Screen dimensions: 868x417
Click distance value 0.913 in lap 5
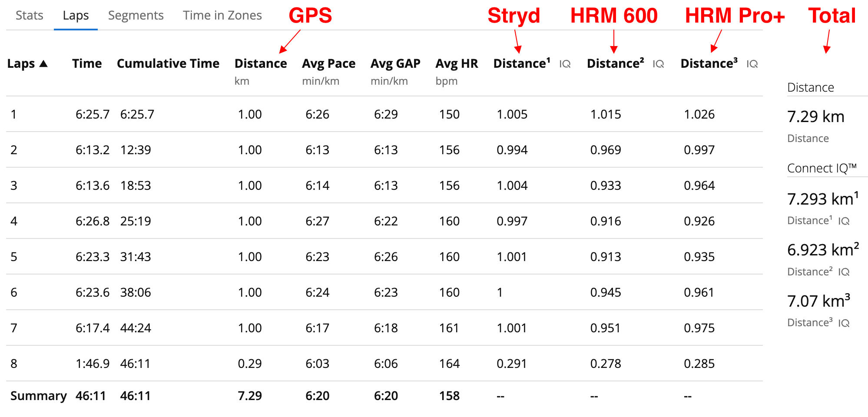(x=606, y=257)
